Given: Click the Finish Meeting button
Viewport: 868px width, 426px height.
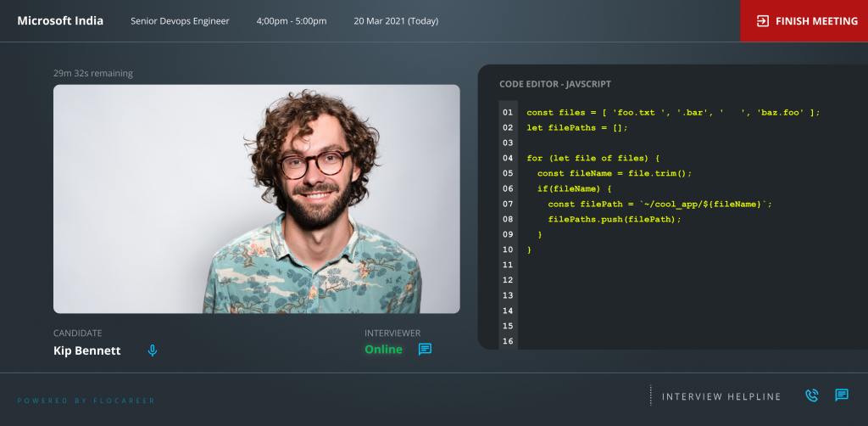Looking at the screenshot, I should (804, 21).
